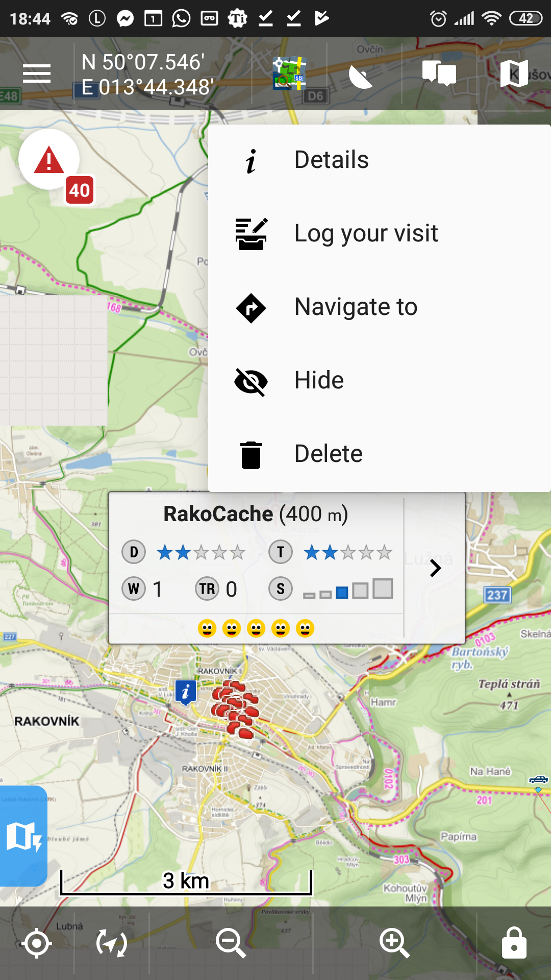The width and height of the screenshot is (551, 980).
Task: Choose Log your visit menu entry
Action: [366, 234]
